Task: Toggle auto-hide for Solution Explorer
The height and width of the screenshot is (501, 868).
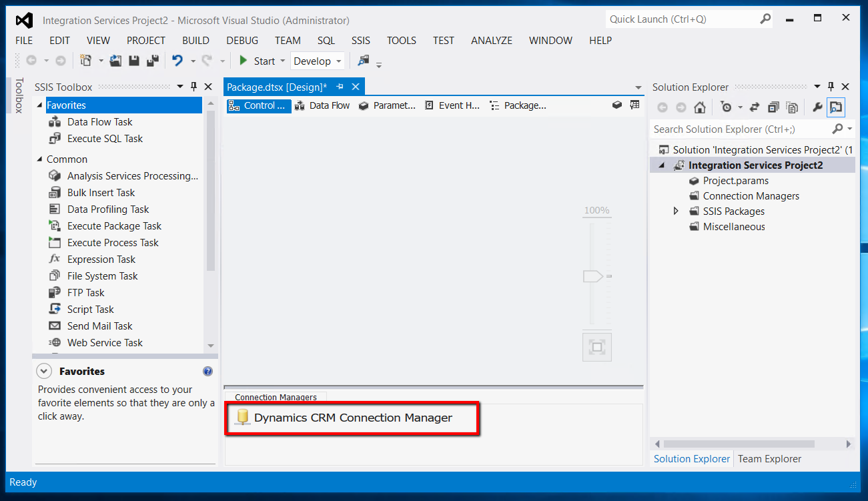Action: 830,86
